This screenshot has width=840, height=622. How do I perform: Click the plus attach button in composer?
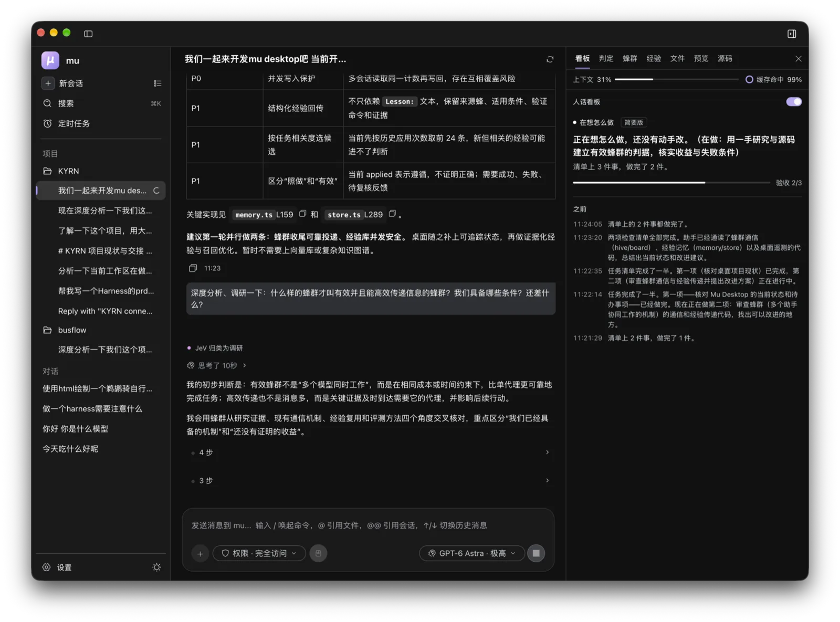coord(200,553)
